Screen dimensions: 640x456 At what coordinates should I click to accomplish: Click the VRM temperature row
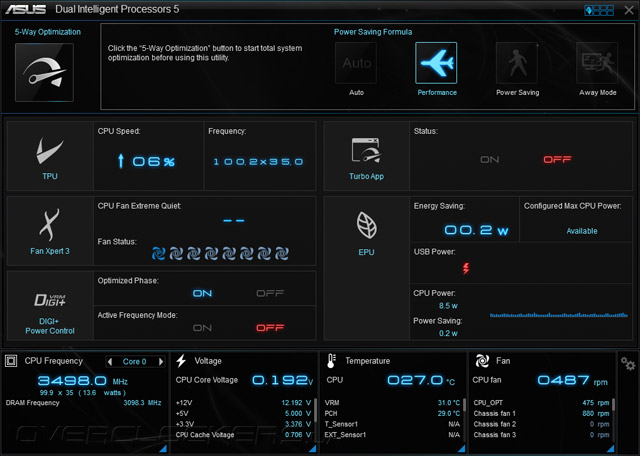coord(392,403)
